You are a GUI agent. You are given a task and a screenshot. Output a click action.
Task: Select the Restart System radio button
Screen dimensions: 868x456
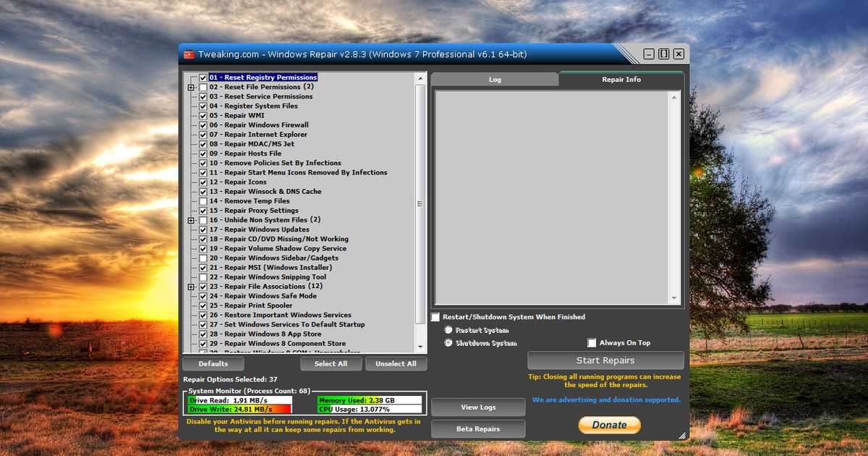pyautogui.click(x=448, y=330)
